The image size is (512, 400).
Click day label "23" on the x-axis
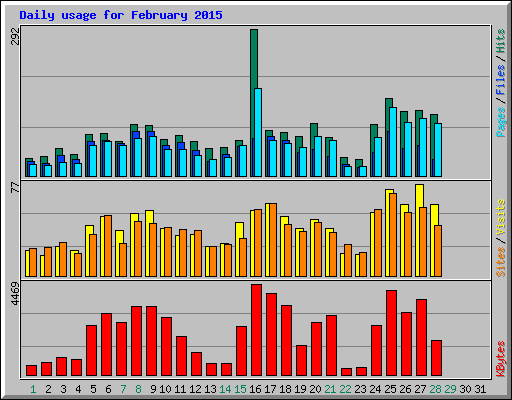click(x=360, y=389)
